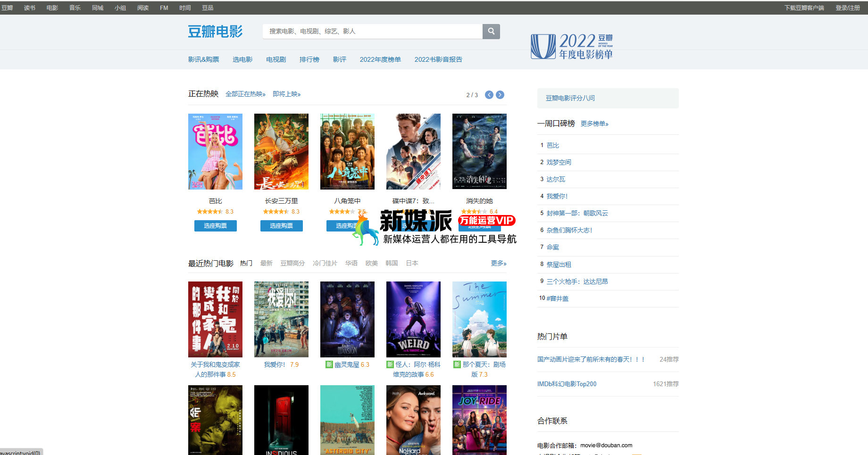The width and height of the screenshot is (868, 455).
Task: Open the 消失的她 movie poster
Action: [x=479, y=151]
